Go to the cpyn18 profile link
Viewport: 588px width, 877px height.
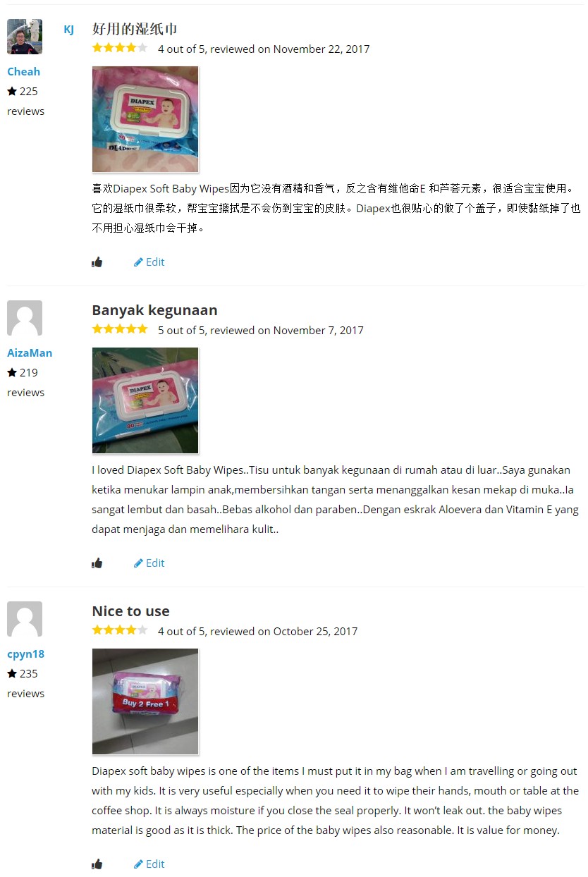[25, 654]
